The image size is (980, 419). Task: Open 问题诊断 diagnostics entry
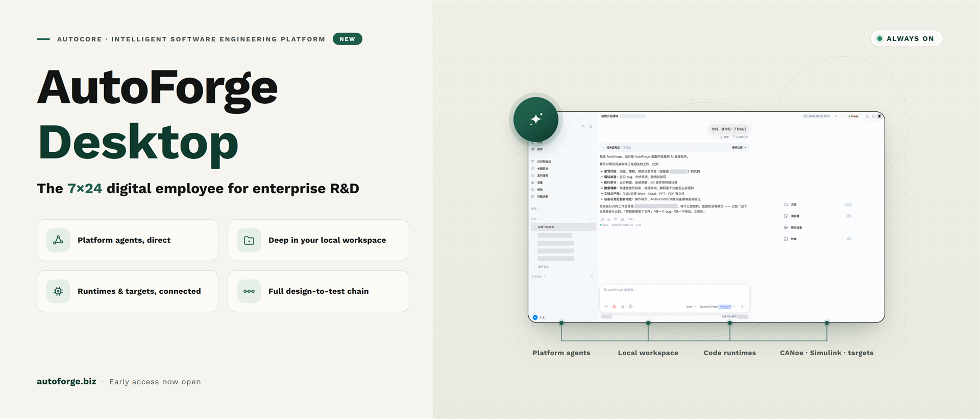coord(540,196)
